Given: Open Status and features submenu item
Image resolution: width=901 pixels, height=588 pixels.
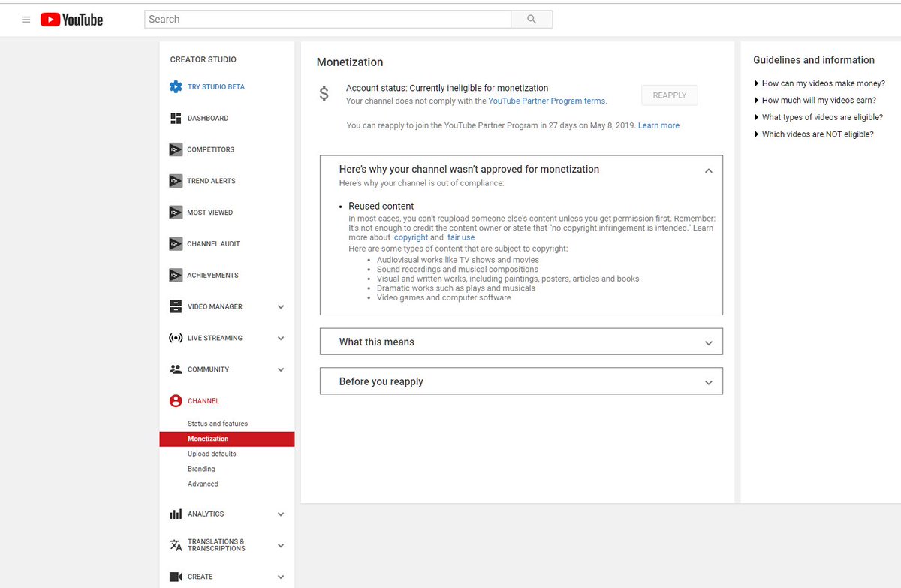Looking at the screenshot, I should pyautogui.click(x=218, y=424).
